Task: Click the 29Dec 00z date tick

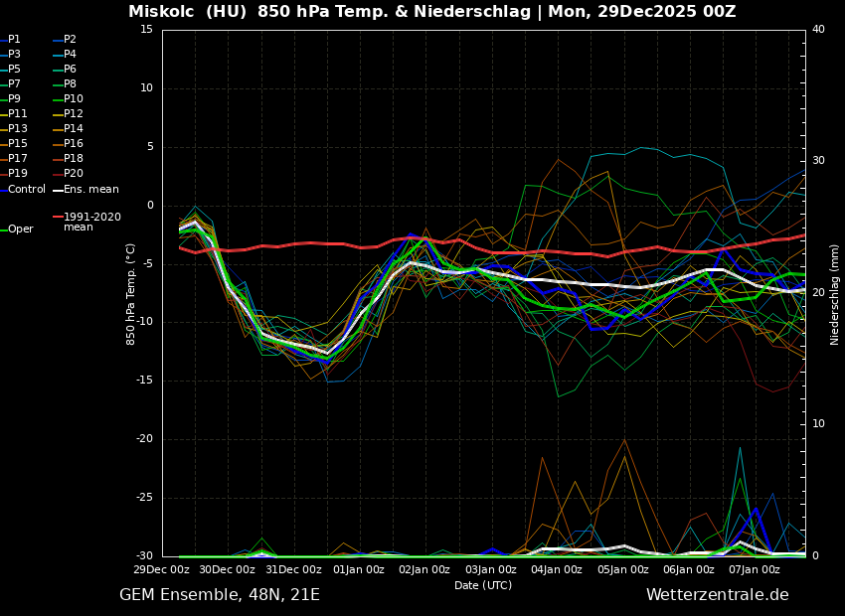Action: coord(162,570)
